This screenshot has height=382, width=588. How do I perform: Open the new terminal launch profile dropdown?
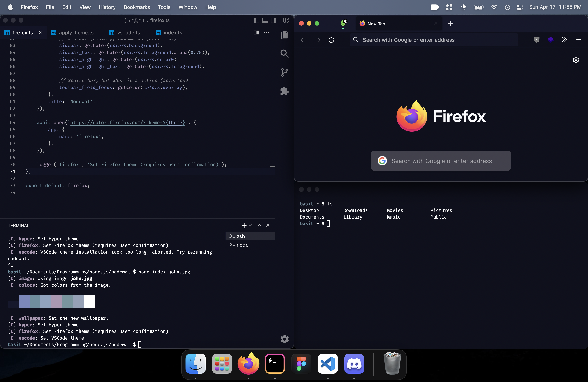click(250, 225)
